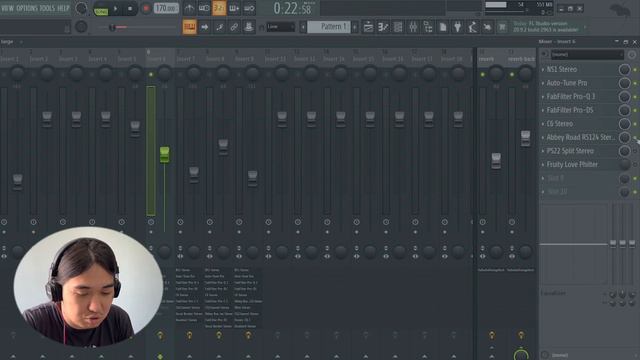Open the TOOLS menu
The height and width of the screenshot is (360, 640).
[47, 8]
